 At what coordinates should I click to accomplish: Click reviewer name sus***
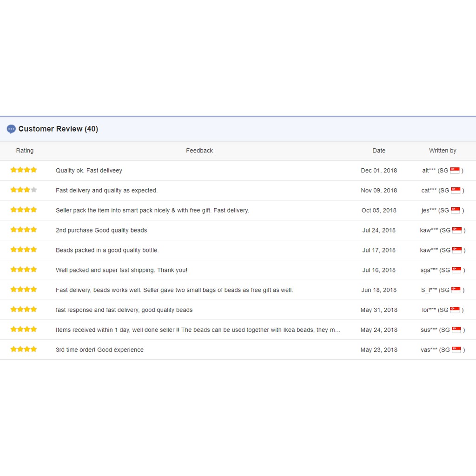tap(429, 330)
